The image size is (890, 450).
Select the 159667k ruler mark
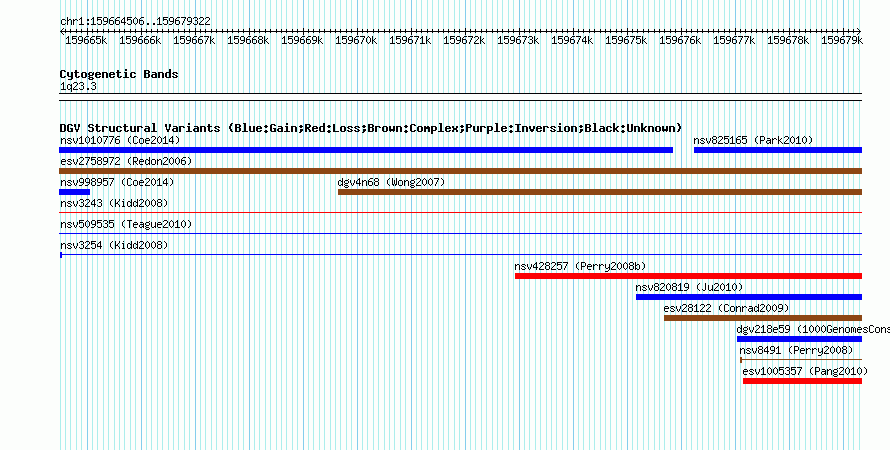(x=194, y=40)
